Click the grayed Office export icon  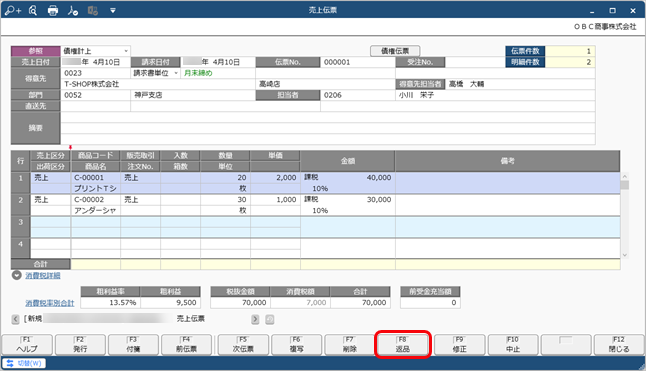[x=93, y=10]
